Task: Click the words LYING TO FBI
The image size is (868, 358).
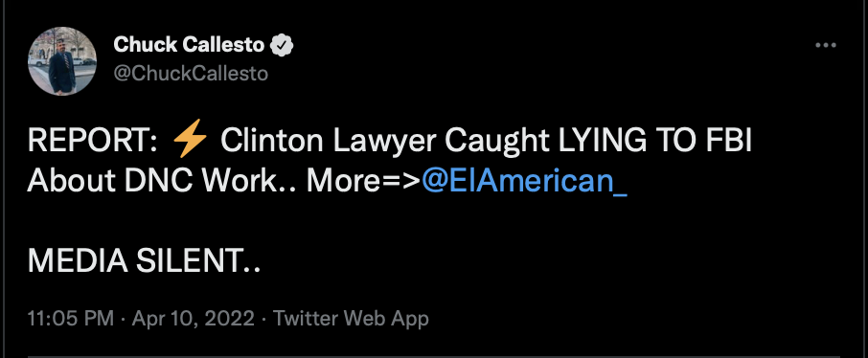Action: [x=655, y=143]
